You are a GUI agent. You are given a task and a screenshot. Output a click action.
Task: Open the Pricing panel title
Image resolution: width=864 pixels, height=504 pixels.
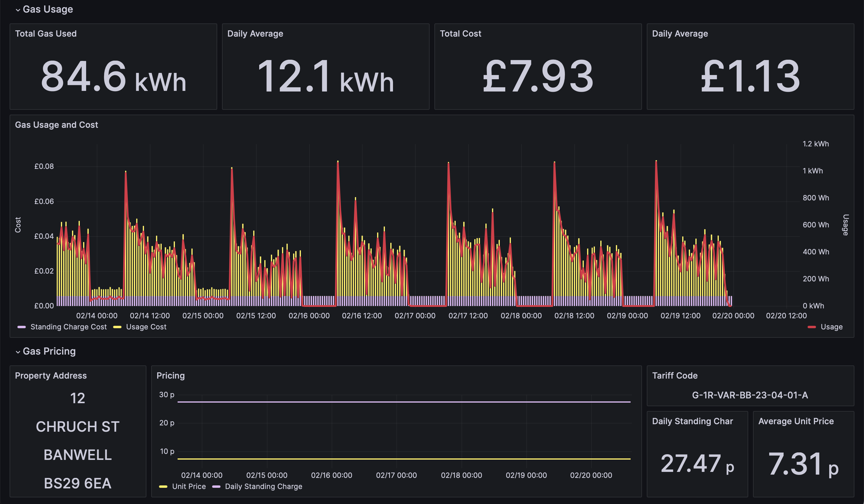click(170, 375)
